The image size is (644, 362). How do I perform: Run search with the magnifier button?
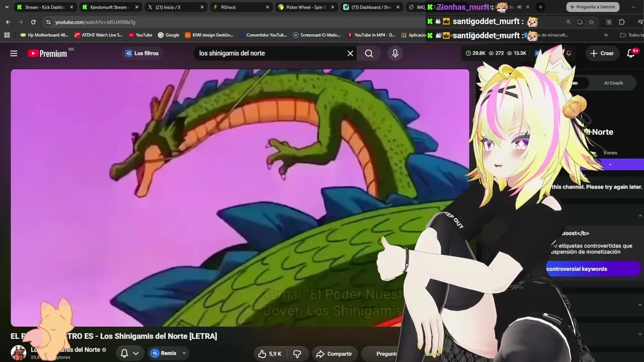coord(369,53)
